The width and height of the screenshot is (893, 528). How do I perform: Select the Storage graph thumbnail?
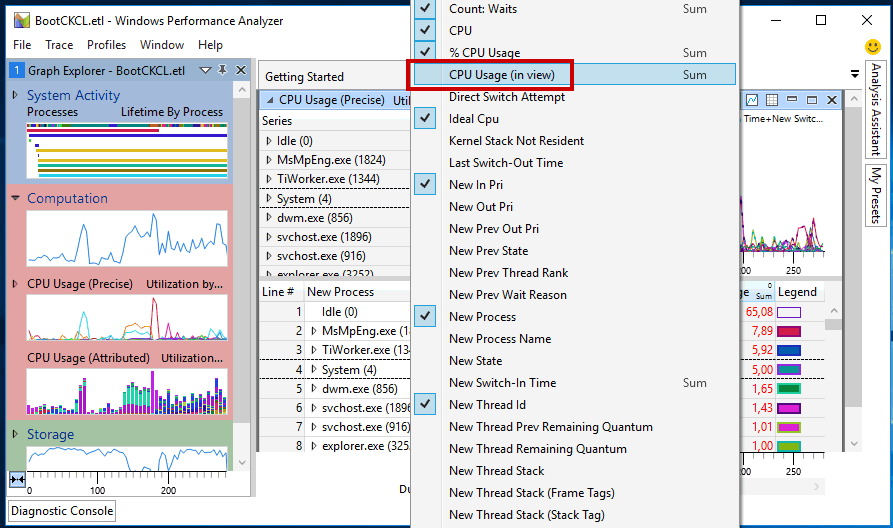(x=127, y=459)
